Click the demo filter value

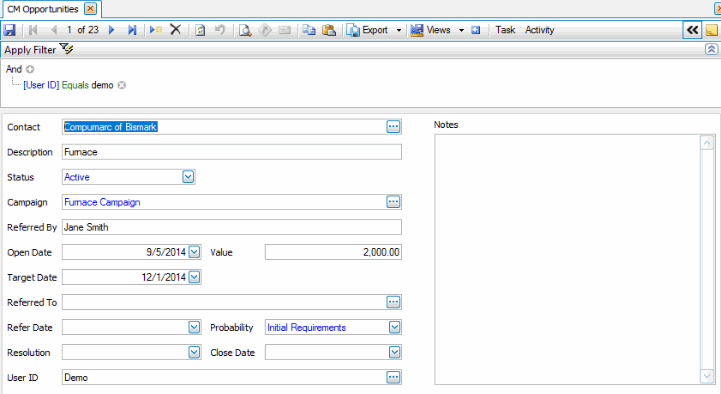pos(102,85)
